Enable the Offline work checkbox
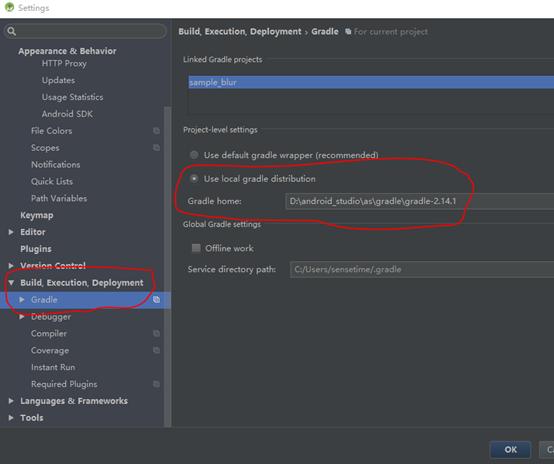The image size is (554, 464). pyautogui.click(x=196, y=248)
